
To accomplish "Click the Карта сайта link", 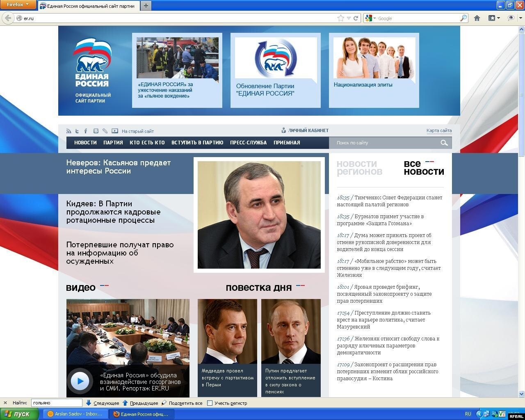I will (x=439, y=130).
